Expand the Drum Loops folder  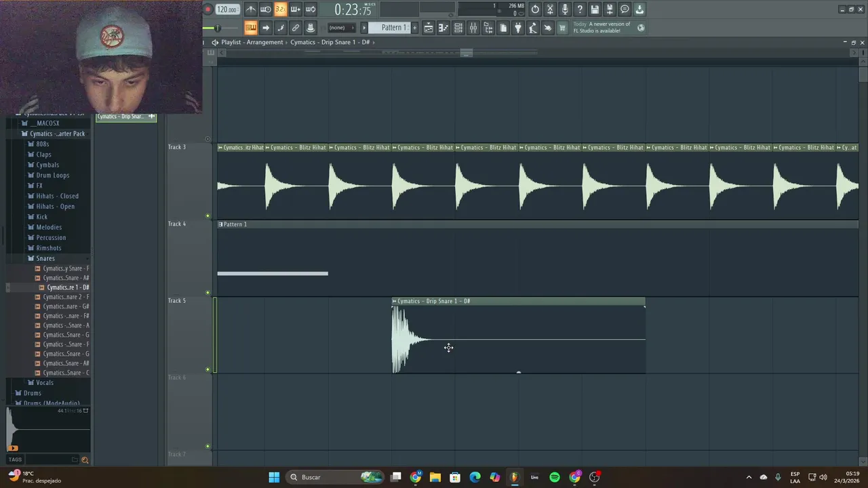(53, 175)
